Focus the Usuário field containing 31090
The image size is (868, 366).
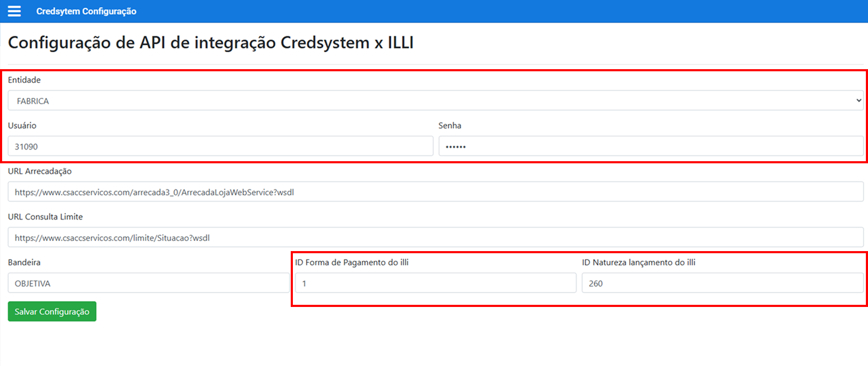221,146
